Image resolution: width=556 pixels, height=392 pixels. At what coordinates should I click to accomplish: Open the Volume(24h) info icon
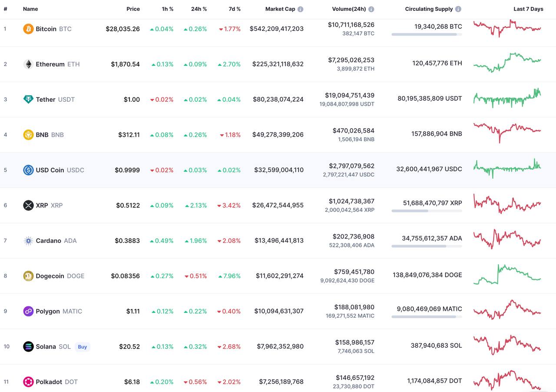click(x=371, y=9)
